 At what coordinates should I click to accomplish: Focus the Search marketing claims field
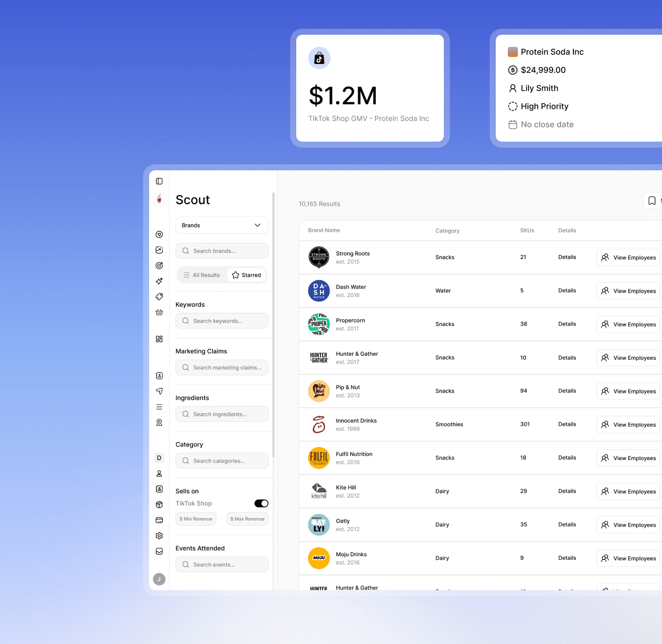coord(222,368)
